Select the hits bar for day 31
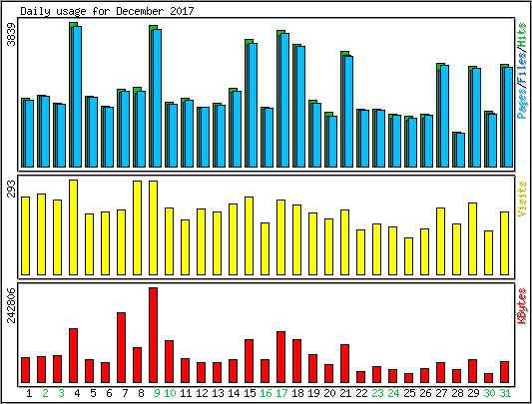The height and width of the screenshot is (404, 532). point(506,116)
